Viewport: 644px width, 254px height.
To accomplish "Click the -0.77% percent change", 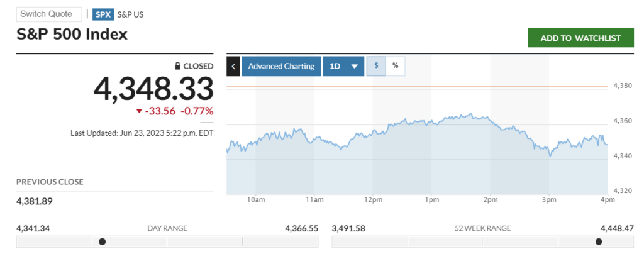I will click(x=197, y=111).
